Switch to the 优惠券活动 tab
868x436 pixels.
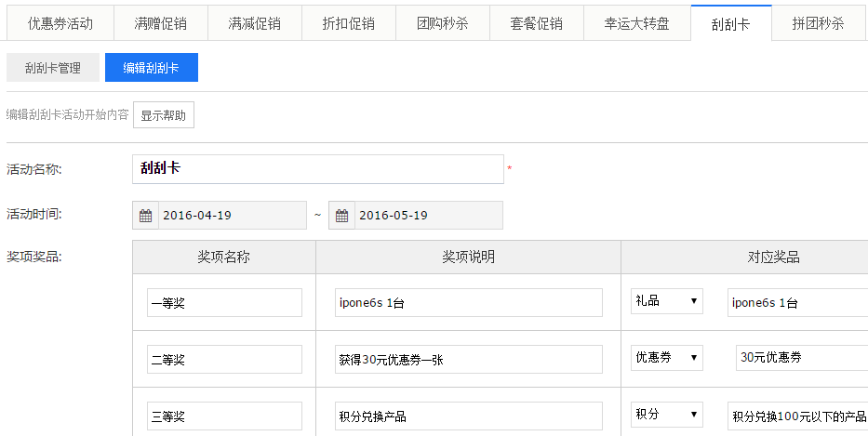pos(60,23)
